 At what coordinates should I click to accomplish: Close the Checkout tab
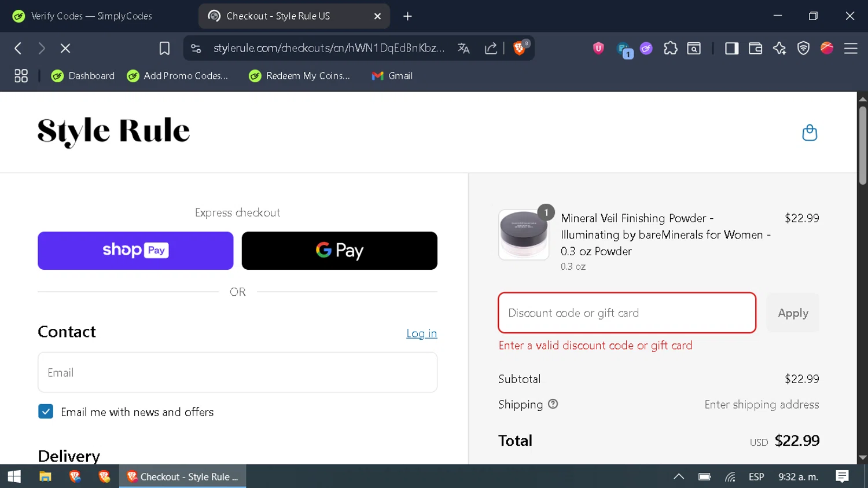point(377,16)
